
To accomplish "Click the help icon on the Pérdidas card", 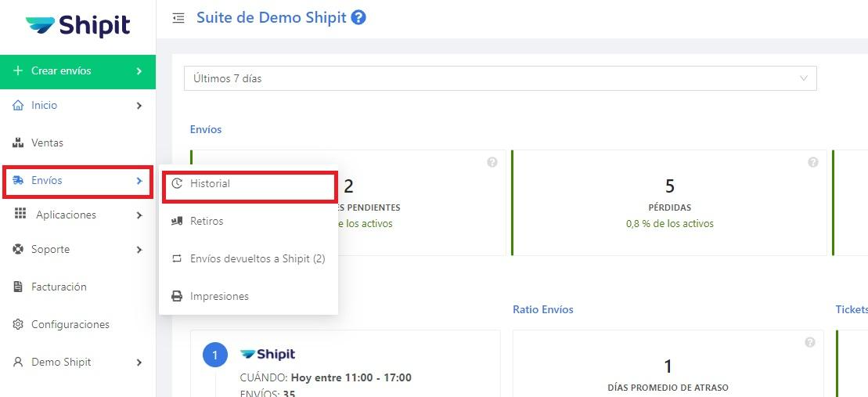I will (813, 162).
